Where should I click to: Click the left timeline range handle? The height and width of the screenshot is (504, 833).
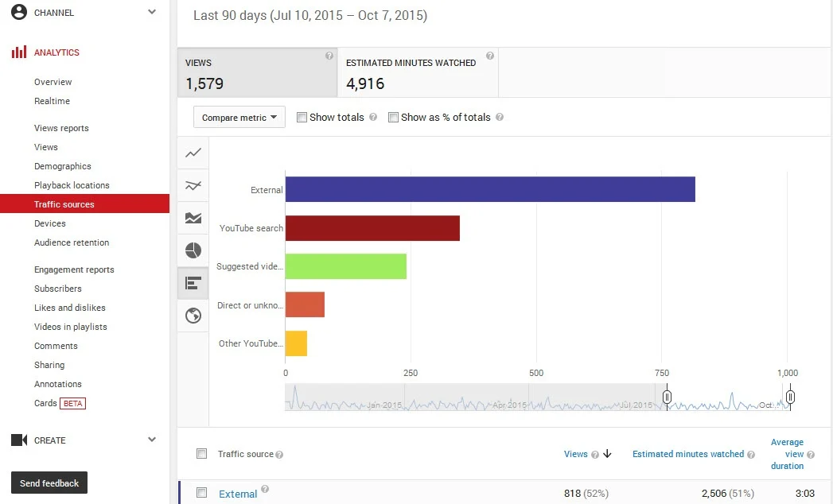point(667,397)
